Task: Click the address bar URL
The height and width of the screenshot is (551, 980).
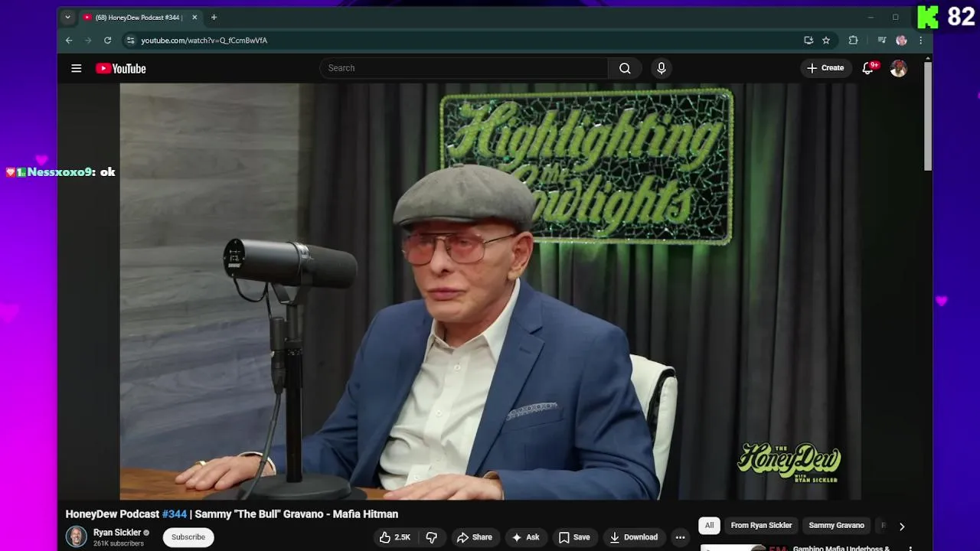Action: [x=204, y=41]
